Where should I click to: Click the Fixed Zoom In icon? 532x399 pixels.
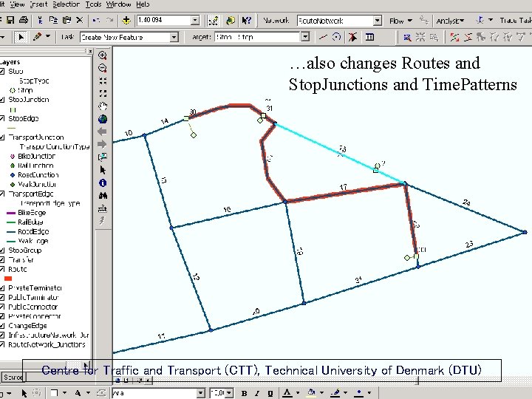[103, 81]
